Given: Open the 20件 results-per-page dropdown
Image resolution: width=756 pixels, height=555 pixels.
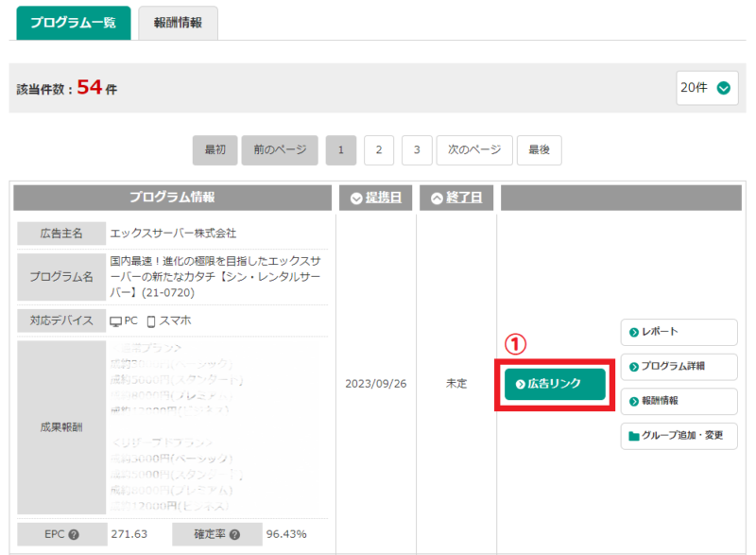Looking at the screenshot, I should pyautogui.click(x=707, y=88).
